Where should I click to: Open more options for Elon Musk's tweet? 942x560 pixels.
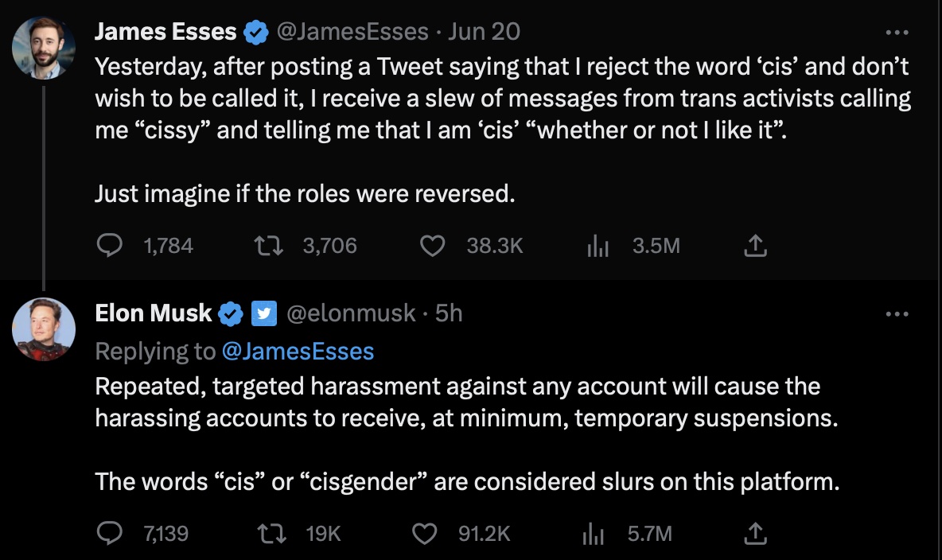897,314
